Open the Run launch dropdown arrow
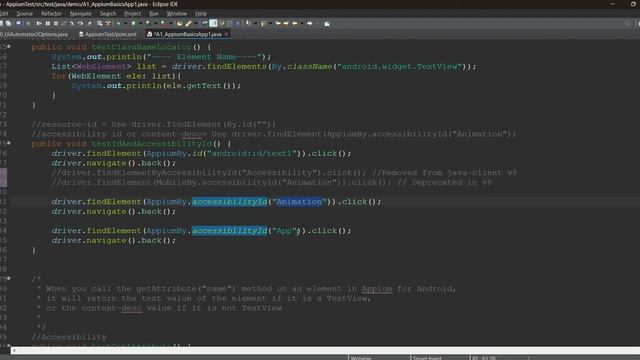The height and width of the screenshot is (360, 640). (141, 23)
